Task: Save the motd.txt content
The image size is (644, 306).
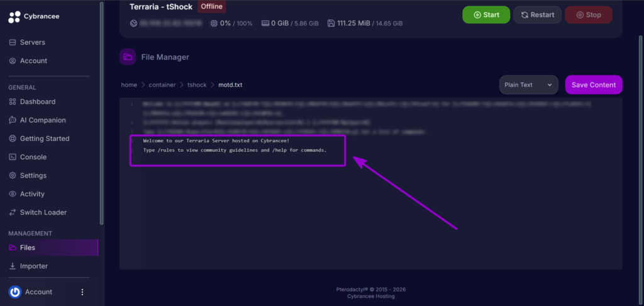Action: pos(594,85)
